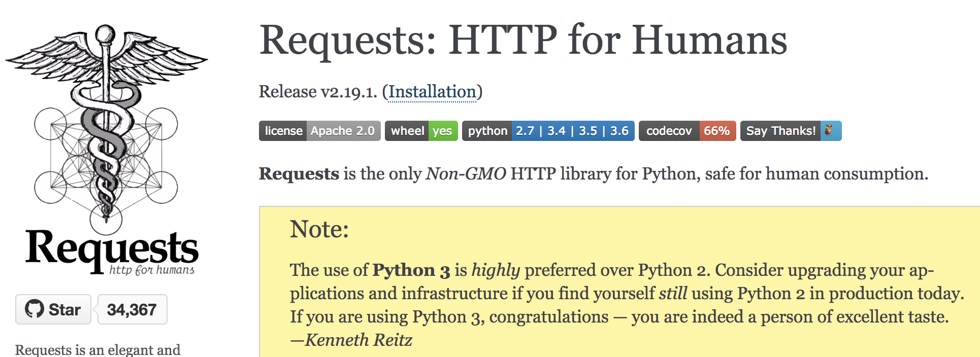The height and width of the screenshot is (357, 980).
Task: Click the 'Requests: HTTP for Humans' page heading
Action: tap(523, 41)
